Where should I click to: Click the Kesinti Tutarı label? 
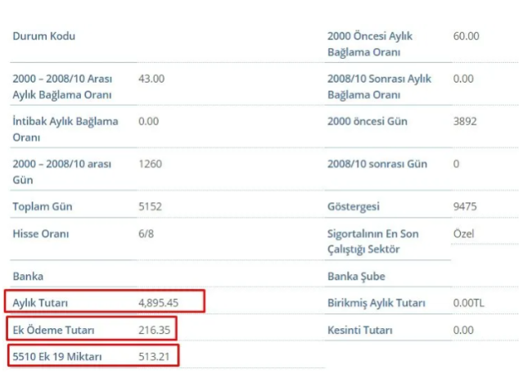pyautogui.click(x=359, y=330)
